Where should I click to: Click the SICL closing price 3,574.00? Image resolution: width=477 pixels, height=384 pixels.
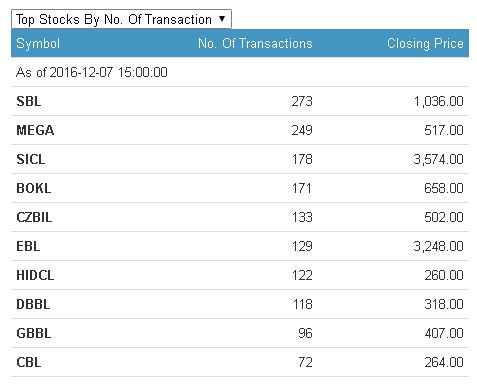click(438, 159)
